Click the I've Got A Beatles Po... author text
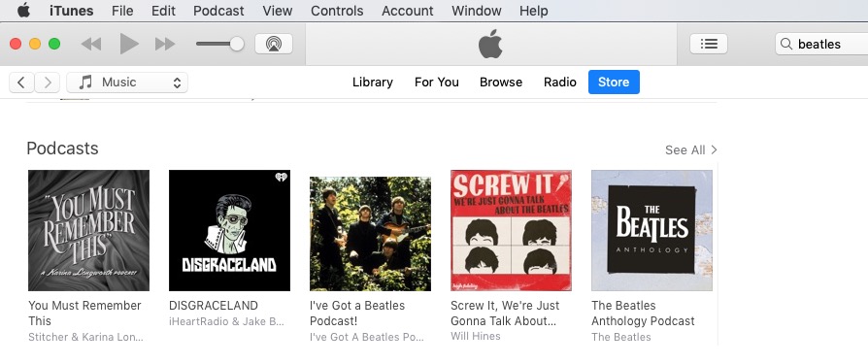The width and height of the screenshot is (868, 364). [367, 337]
